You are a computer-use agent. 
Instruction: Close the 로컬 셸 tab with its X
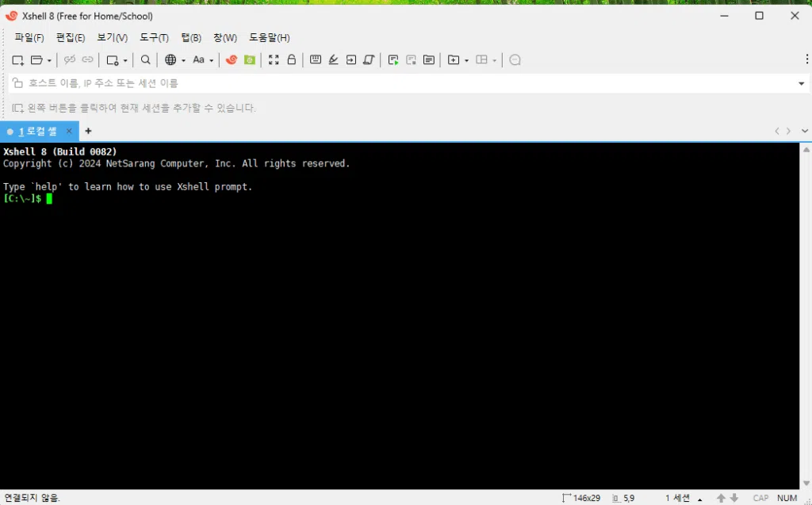(x=69, y=132)
